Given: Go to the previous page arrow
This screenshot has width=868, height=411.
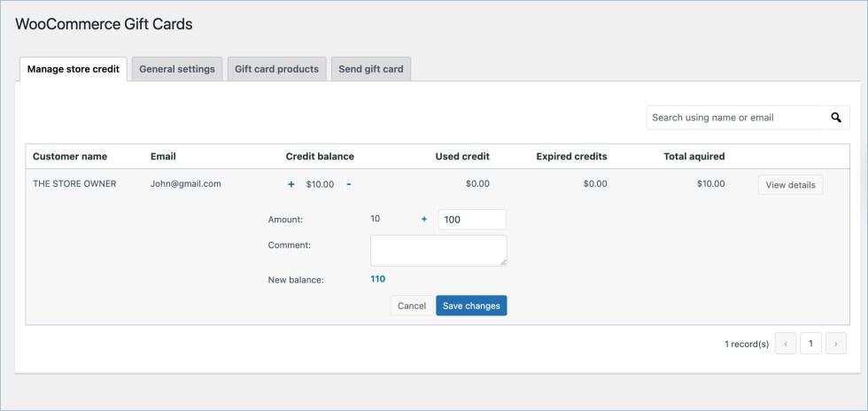Looking at the screenshot, I should 786,344.
